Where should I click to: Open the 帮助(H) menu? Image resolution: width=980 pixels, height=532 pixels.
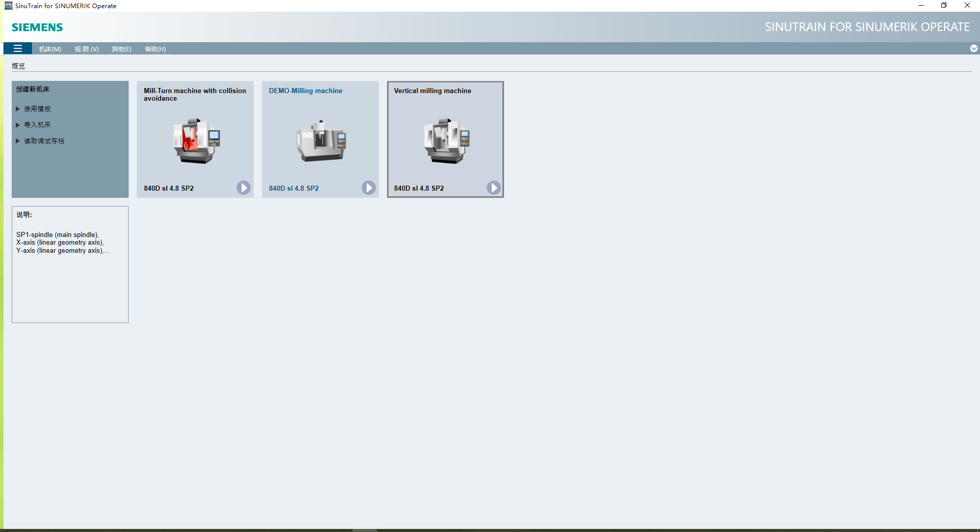[155, 49]
